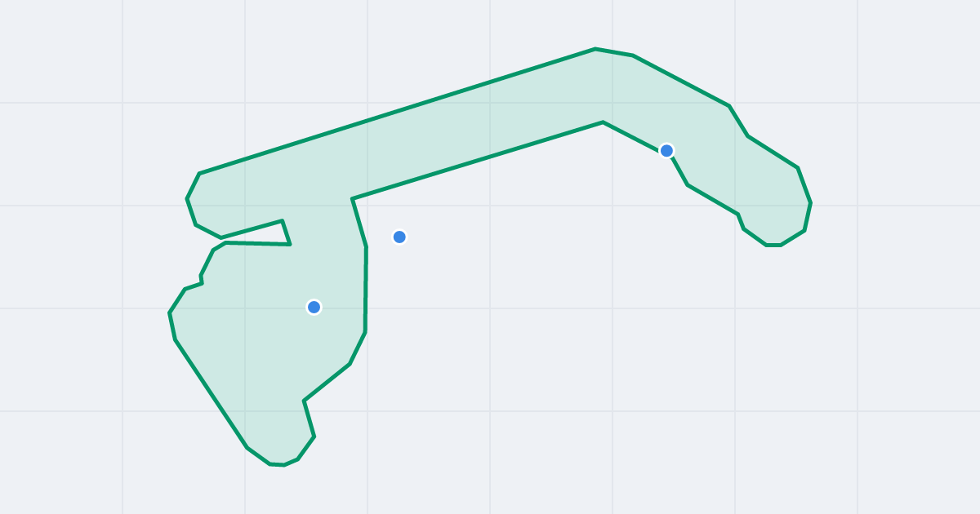
Task: Pick the blue point on the polygon's outline
Action: [x=666, y=151]
